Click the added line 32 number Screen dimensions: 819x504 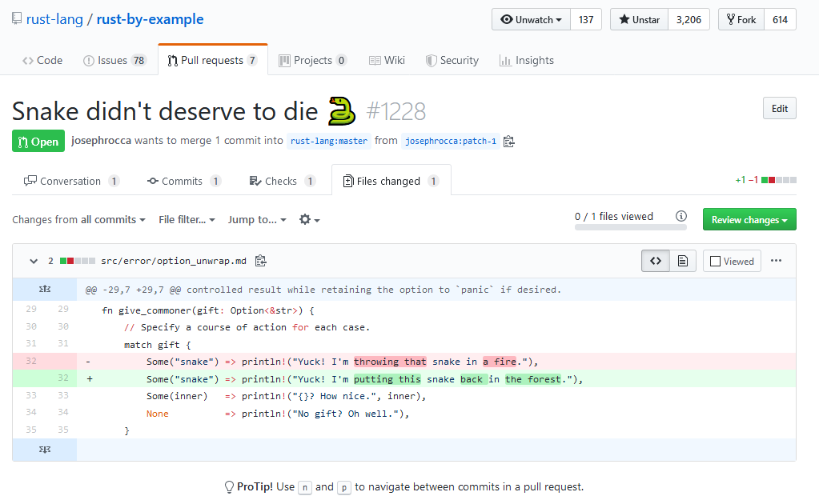click(63, 378)
